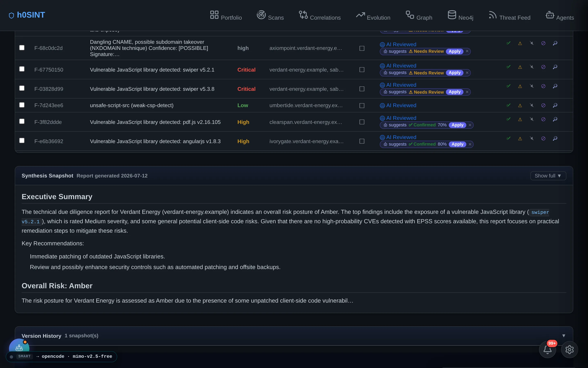Click the warning triangle action icon for F-67750150
Image resolution: width=588 pixels, height=368 pixels.
(520, 67)
